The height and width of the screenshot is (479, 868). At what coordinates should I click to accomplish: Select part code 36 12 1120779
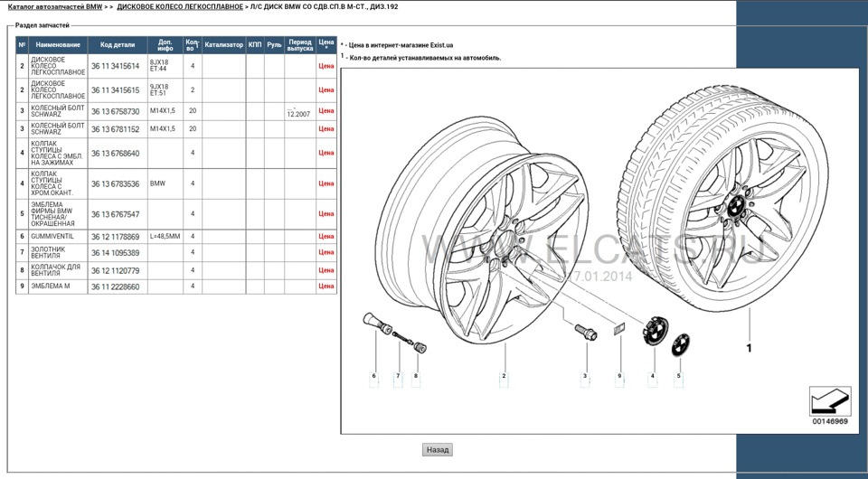pos(115,270)
